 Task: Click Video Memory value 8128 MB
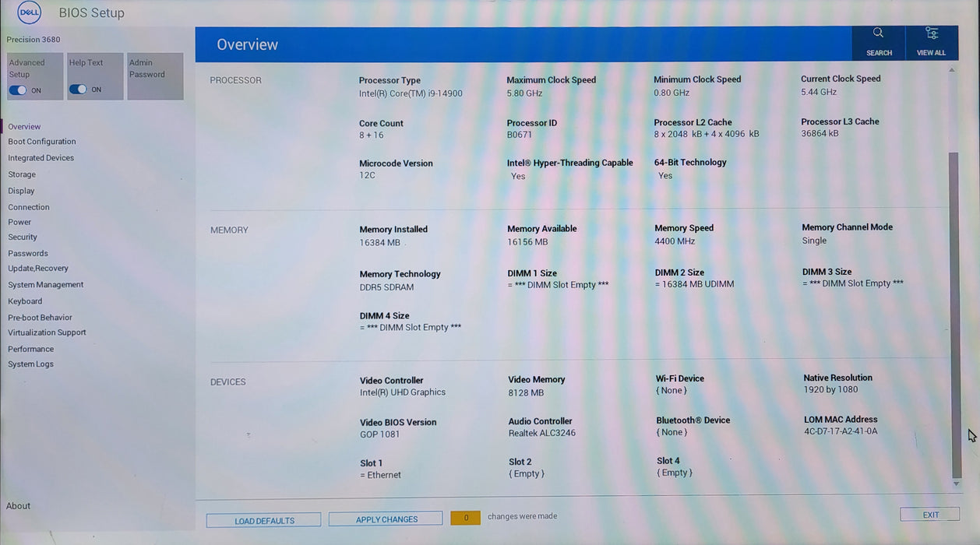click(526, 393)
